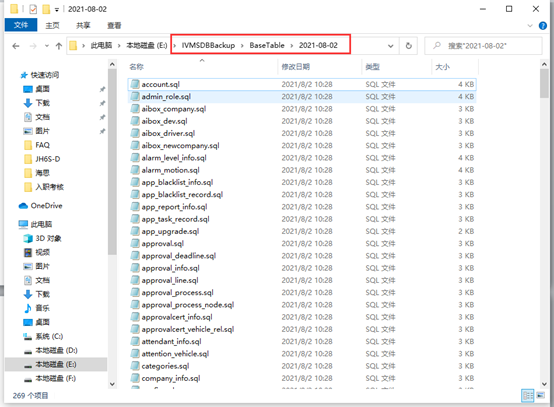Switch to details view layout icon
Image resolution: width=554 pixels, height=407 pixels.
coord(528,396)
